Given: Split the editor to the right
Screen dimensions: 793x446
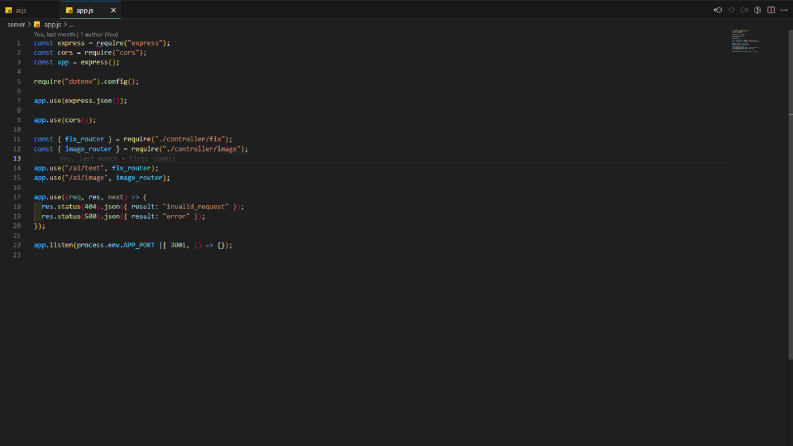Looking at the screenshot, I should (771, 10).
